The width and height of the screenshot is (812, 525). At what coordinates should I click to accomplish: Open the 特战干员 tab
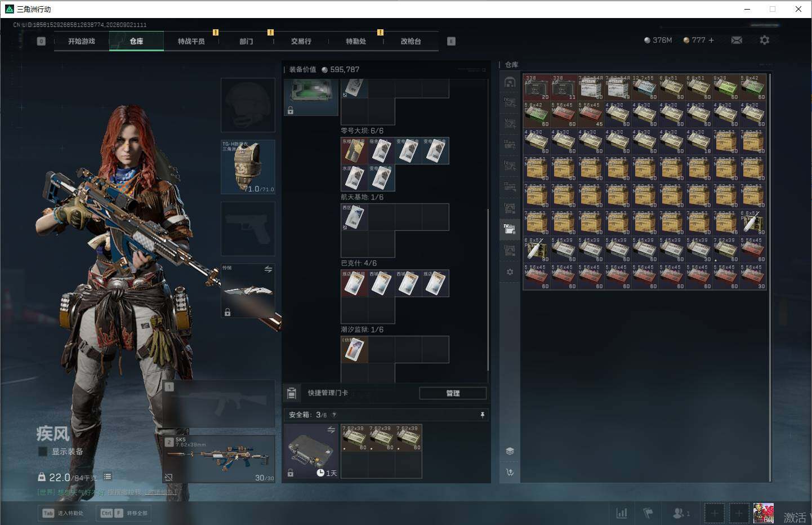click(x=191, y=41)
